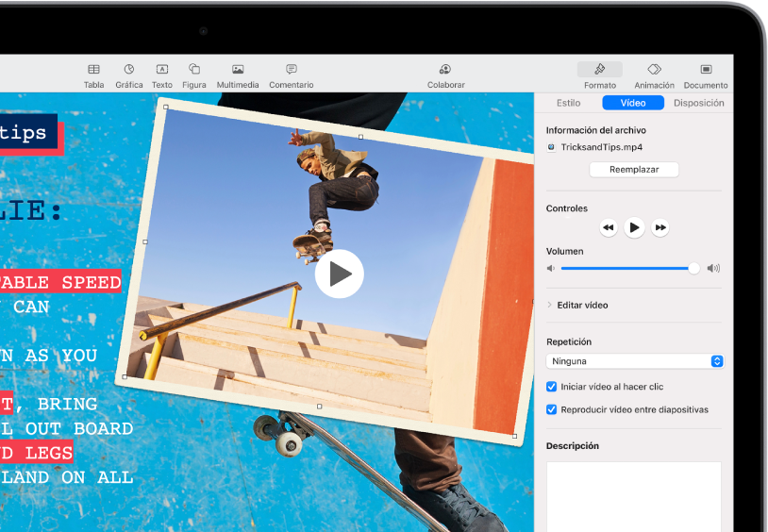
Task: Open the Multimedia toolbar menu
Action: (238, 70)
